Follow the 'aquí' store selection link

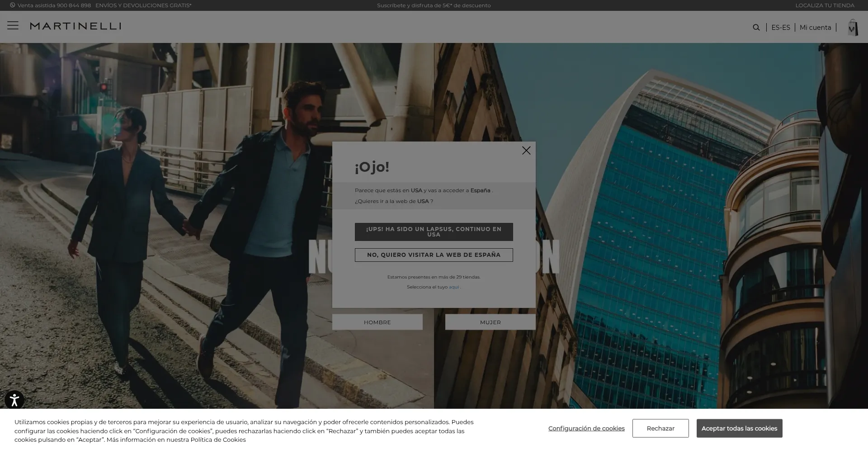click(453, 287)
